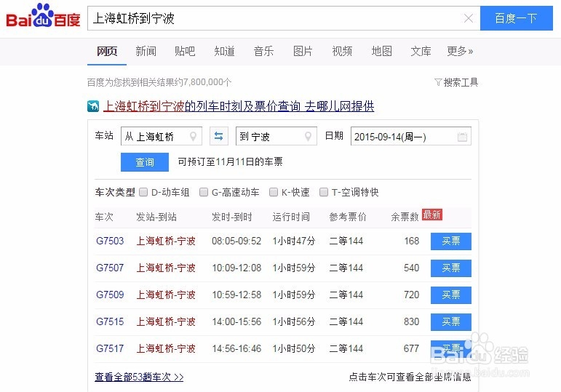Click the 最新 red tag
Image resolution: width=561 pixels, height=392 pixels.
click(x=431, y=215)
